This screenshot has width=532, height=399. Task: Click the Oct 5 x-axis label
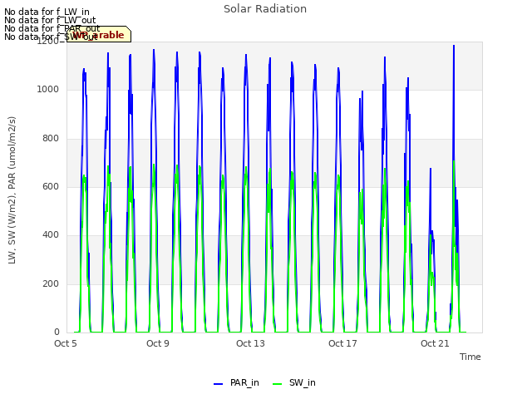click(66, 343)
